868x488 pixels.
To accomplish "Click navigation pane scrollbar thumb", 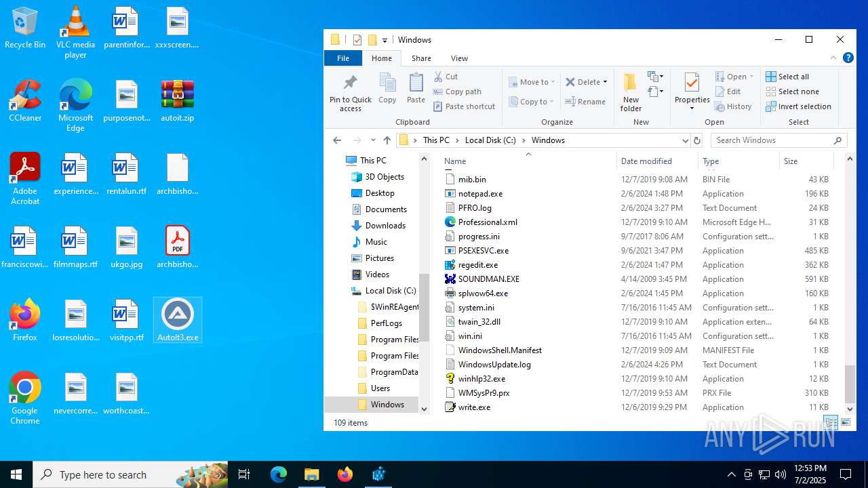I will tap(425, 307).
